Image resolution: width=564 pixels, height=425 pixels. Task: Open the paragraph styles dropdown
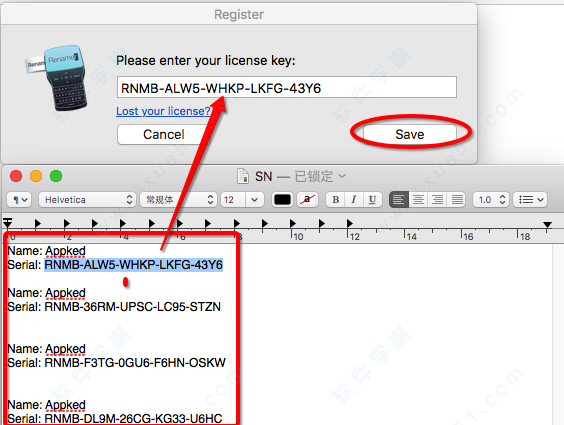tap(19, 200)
